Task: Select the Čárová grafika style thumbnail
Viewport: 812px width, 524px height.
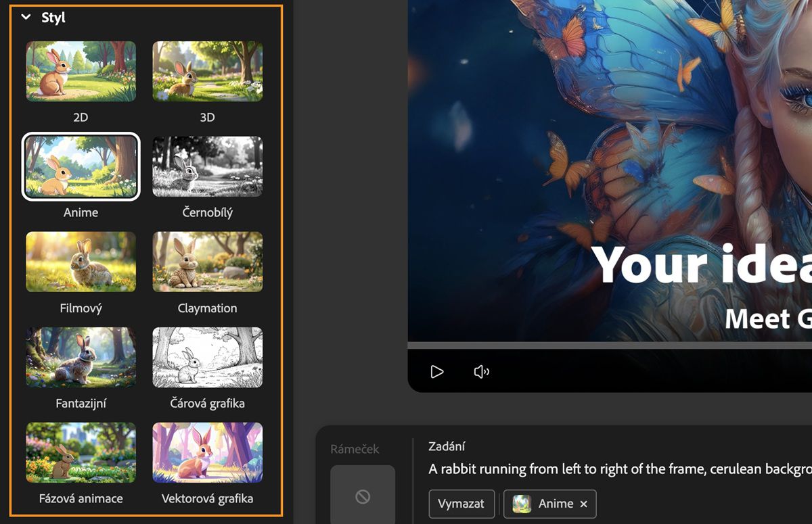Action: [207, 357]
